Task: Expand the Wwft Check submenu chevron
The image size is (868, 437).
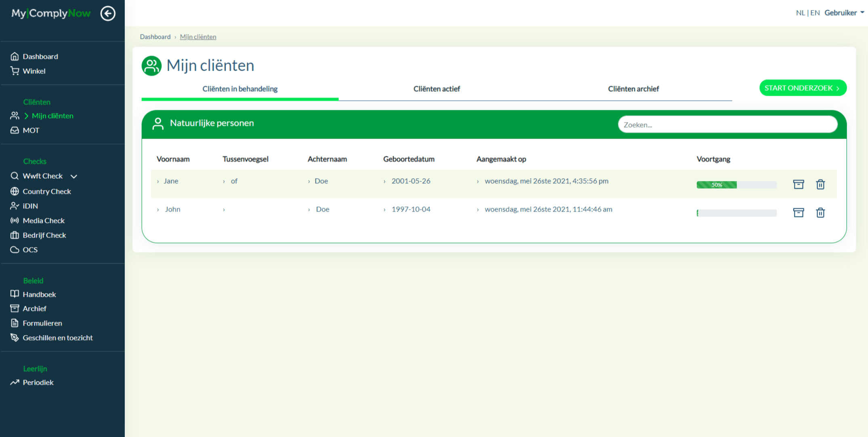Action: tap(74, 176)
